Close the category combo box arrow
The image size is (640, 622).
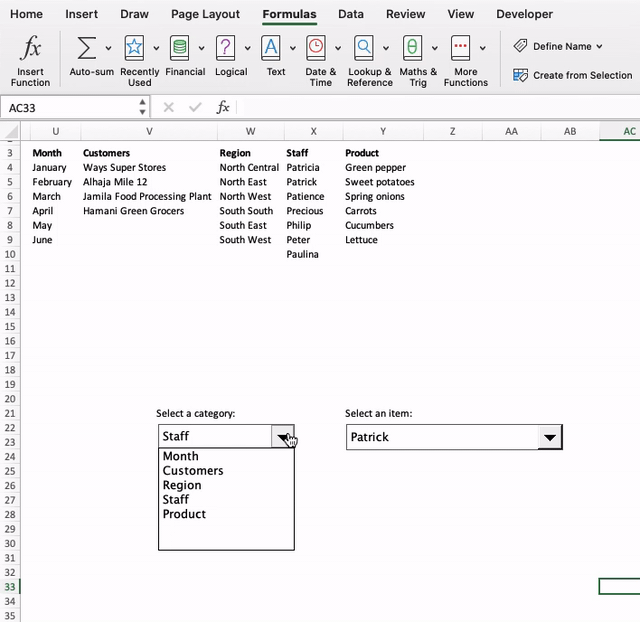(282, 436)
